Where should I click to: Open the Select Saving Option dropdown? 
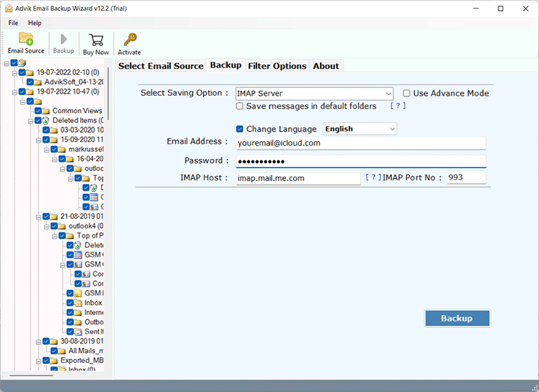pyautogui.click(x=315, y=94)
